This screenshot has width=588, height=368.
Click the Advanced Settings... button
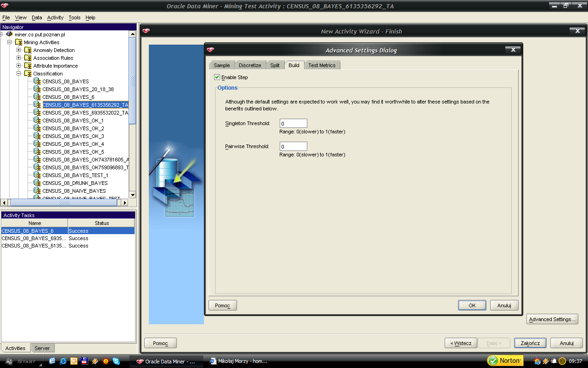(x=552, y=319)
